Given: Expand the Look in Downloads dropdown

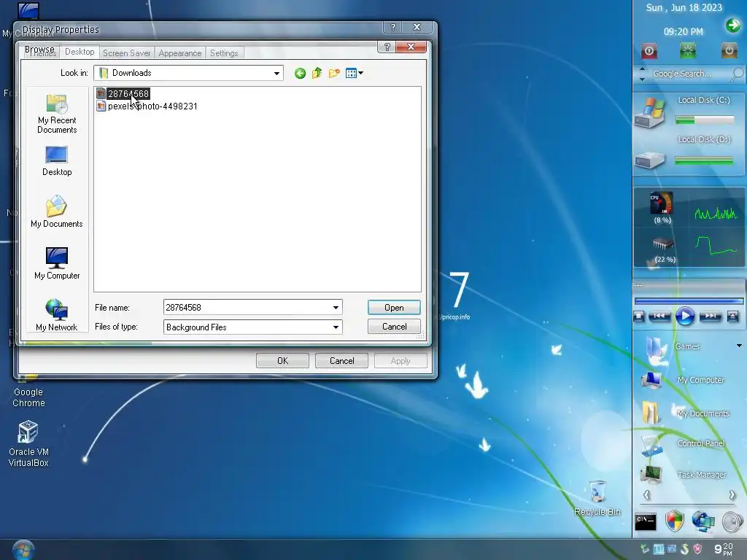Looking at the screenshot, I should [x=276, y=74].
